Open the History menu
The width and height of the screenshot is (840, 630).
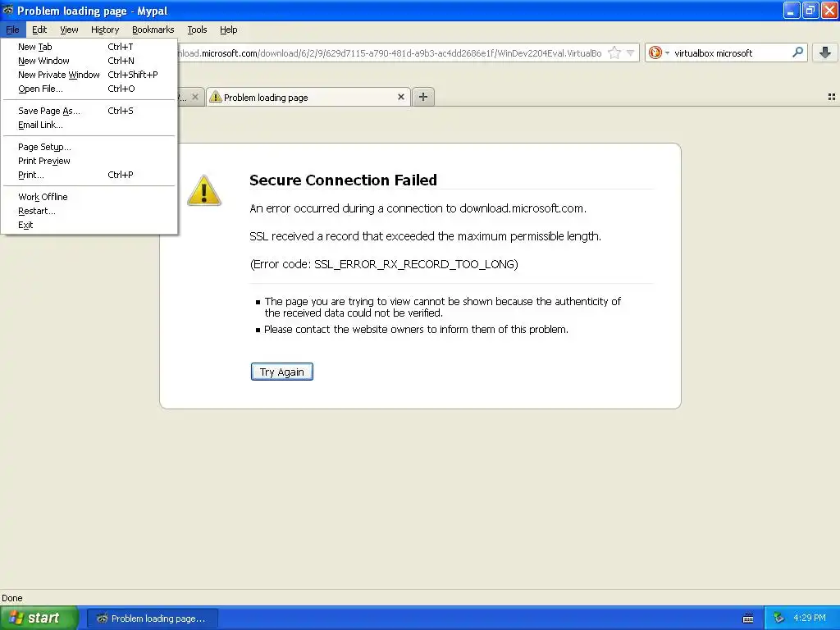[x=105, y=30]
